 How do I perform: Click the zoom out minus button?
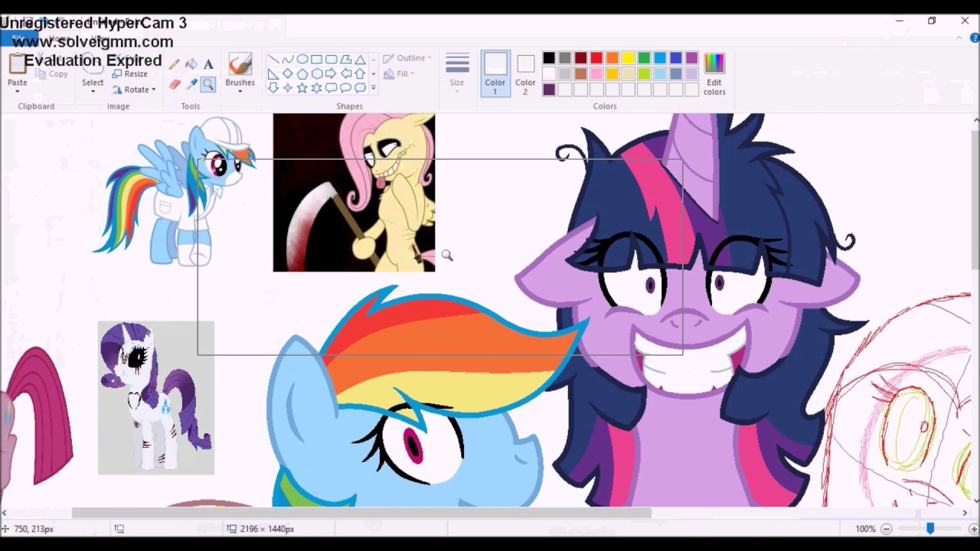pyautogui.click(x=886, y=529)
